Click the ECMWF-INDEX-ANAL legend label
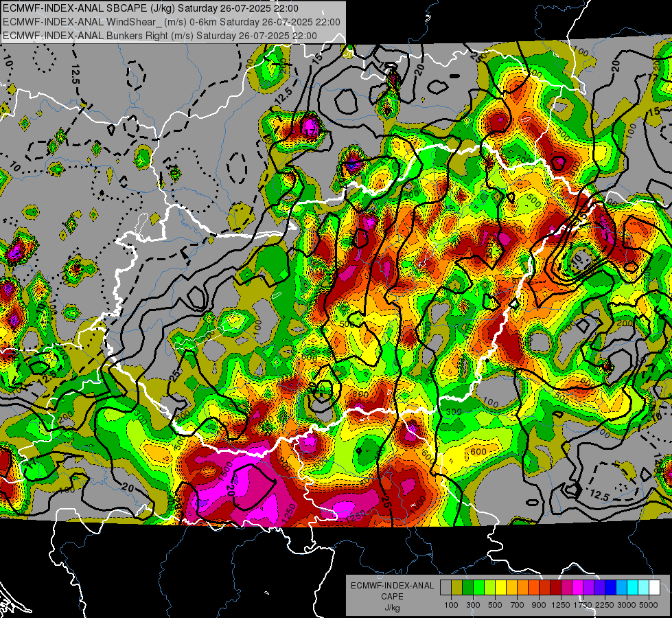 point(393,586)
